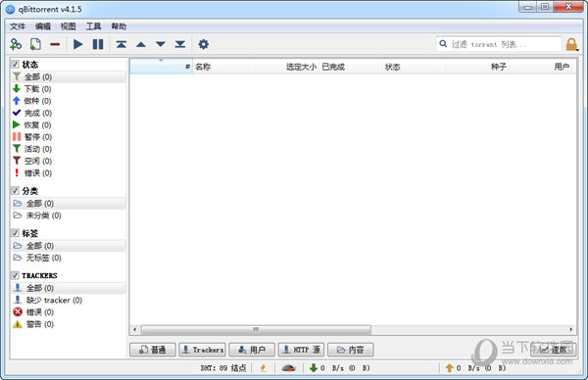
Task: Click the horizontal scrollbar thumb
Action: [256, 330]
